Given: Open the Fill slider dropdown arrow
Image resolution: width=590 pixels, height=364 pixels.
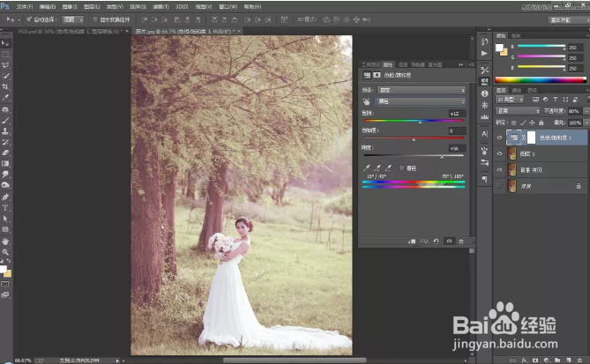Looking at the screenshot, I should [586, 123].
